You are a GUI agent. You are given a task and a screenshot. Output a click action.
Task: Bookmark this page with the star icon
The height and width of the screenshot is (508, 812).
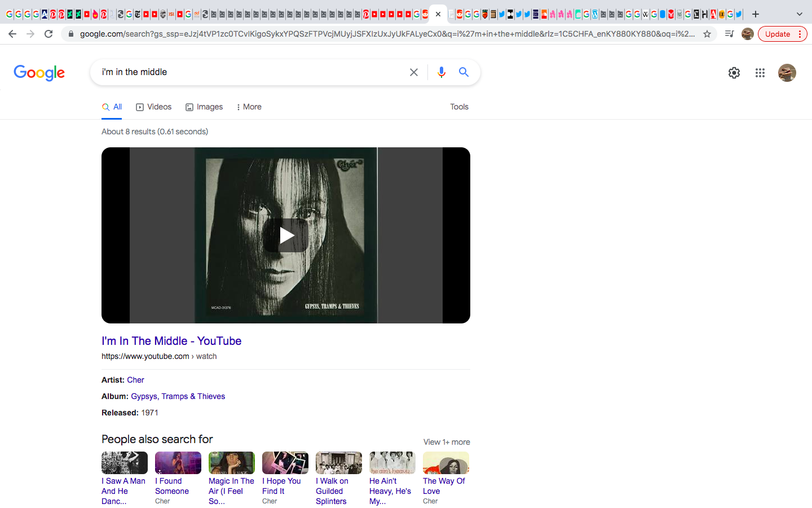(x=707, y=34)
